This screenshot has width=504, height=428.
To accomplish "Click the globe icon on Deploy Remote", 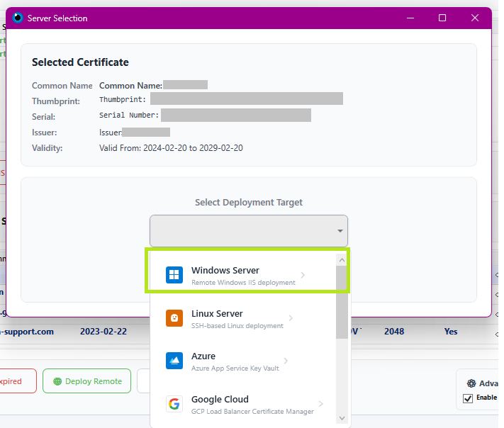I will (57, 381).
